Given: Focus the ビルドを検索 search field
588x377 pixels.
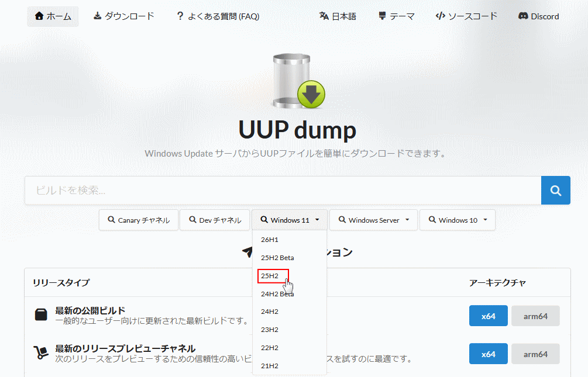Looking at the screenshot, I should pyautogui.click(x=283, y=191).
